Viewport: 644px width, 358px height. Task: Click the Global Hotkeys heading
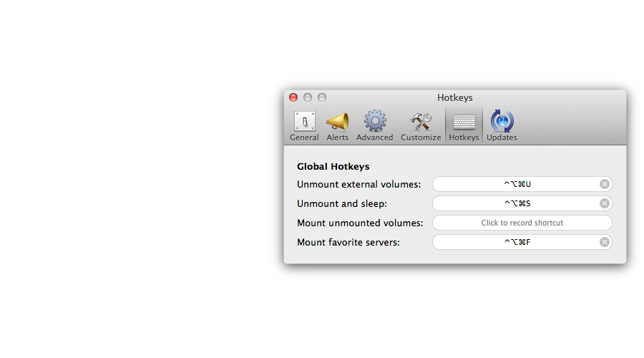tap(333, 167)
